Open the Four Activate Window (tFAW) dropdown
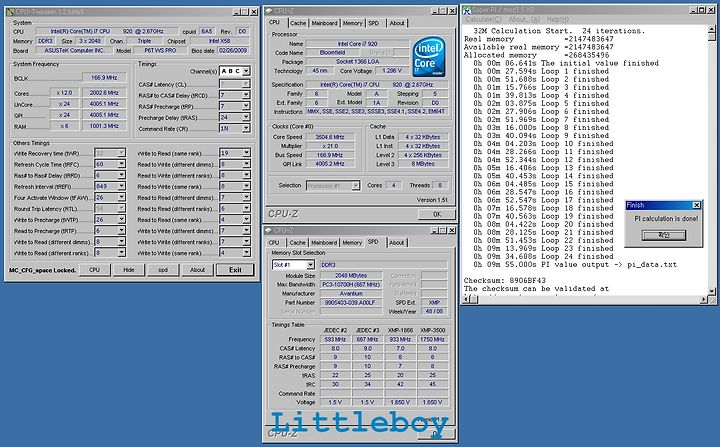The width and height of the screenshot is (720, 447). click(121, 197)
